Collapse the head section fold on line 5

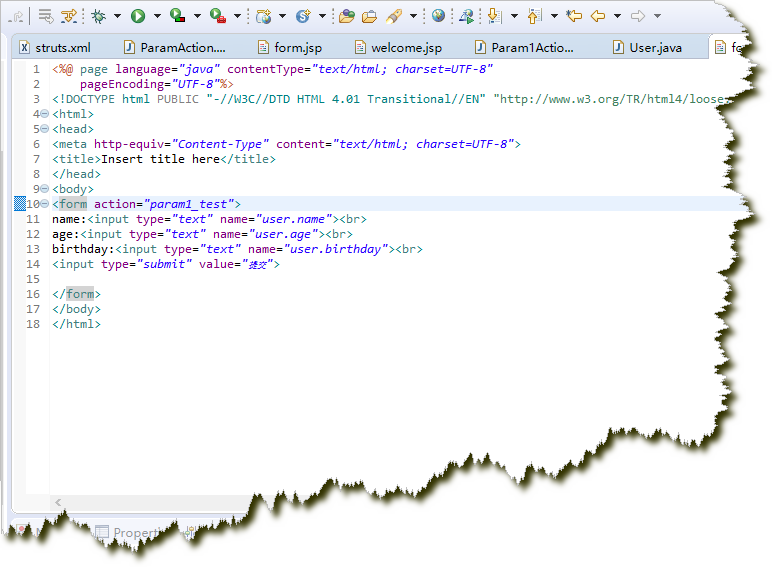[x=44, y=130]
